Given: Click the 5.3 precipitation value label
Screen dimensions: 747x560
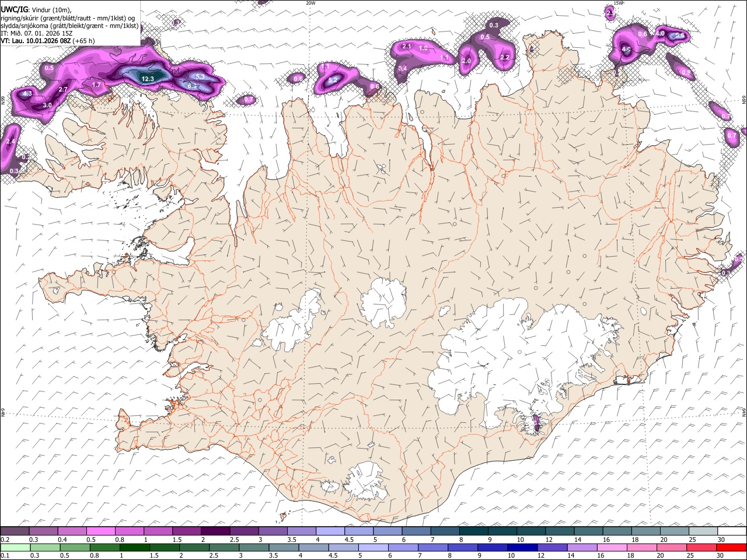Looking at the screenshot, I should pyautogui.click(x=200, y=76).
